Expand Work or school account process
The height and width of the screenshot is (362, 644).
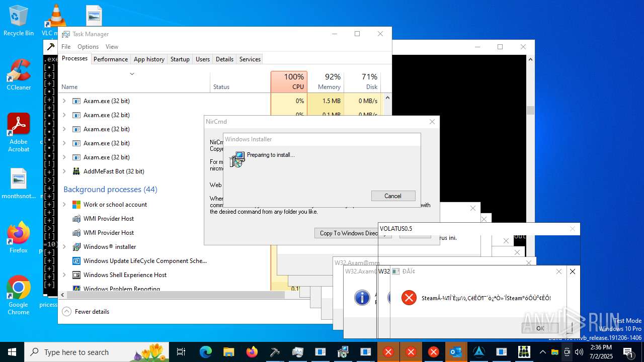64,205
